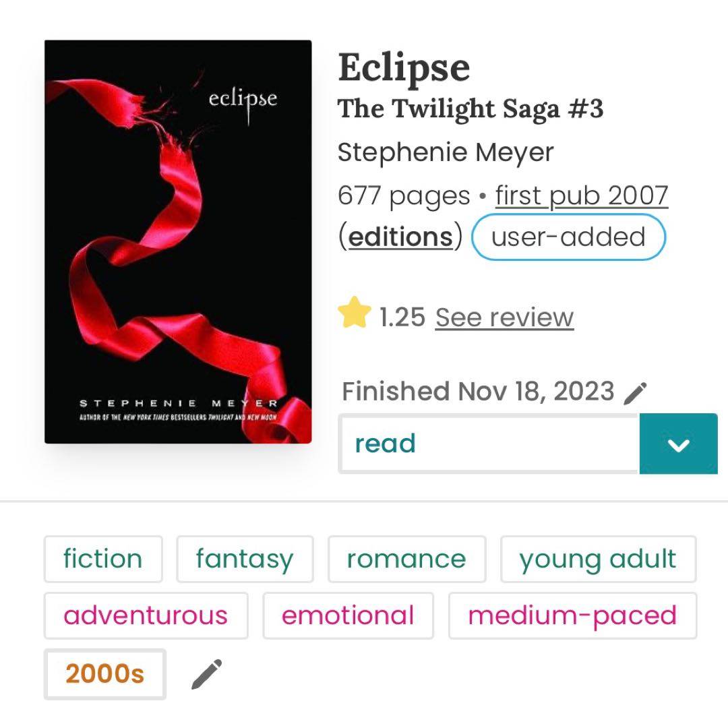
Task: Click the 'adventurous' mood tag
Action: pyautogui.click(x=146, y=615)
